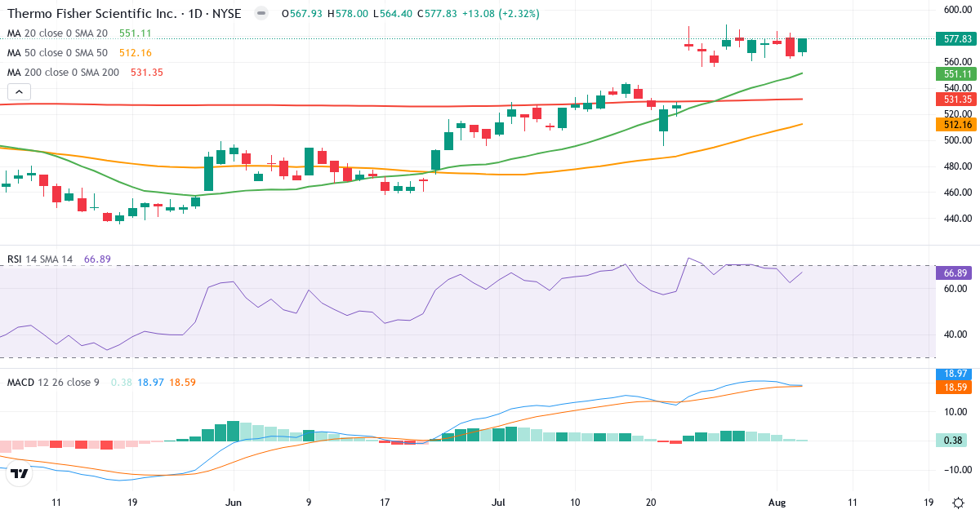Click SMA 200 value 531.35 in legend

[x=147, y=73]
